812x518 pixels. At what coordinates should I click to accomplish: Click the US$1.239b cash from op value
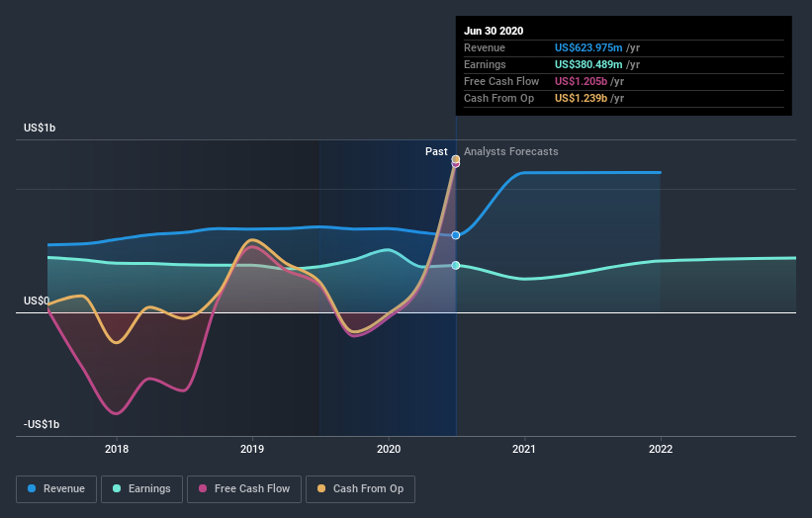point(581,98)
